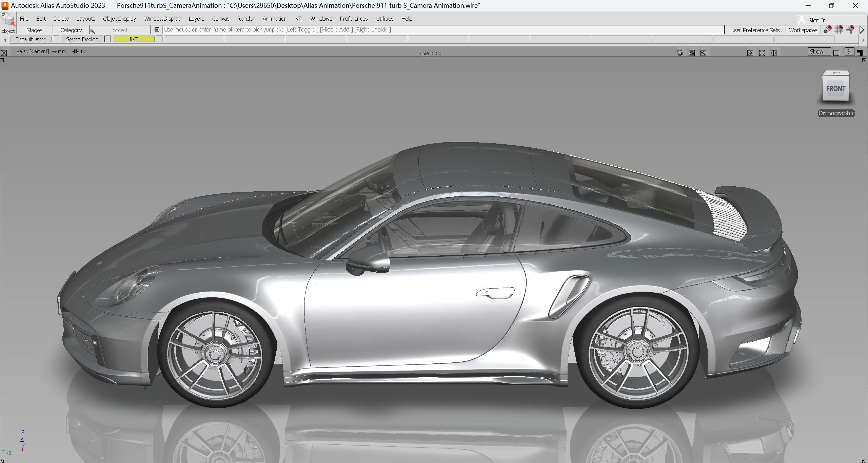The image size is (868, 463).
Task: Click the yellow INT layer swatch
Action: click(133, 39)
